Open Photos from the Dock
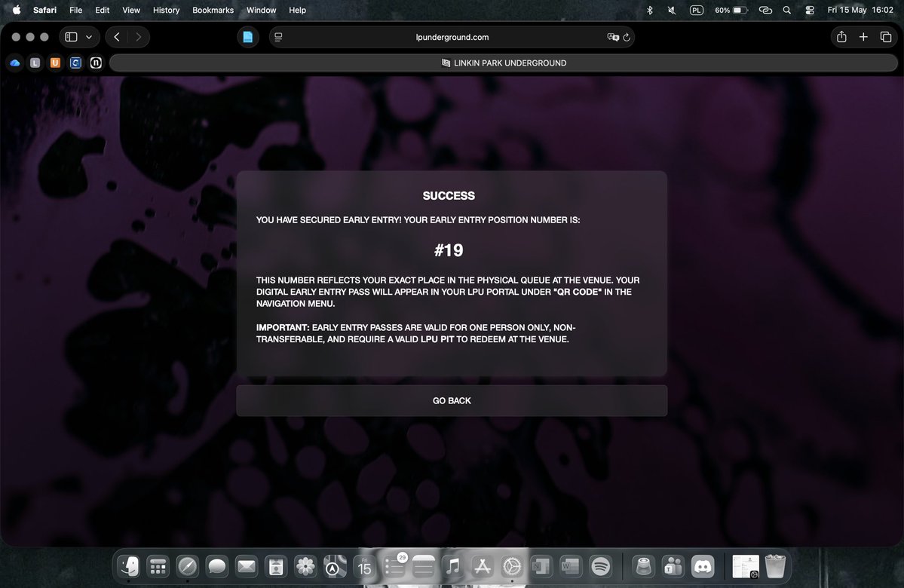This screenshot has width=904, height=588. (305, 567)
